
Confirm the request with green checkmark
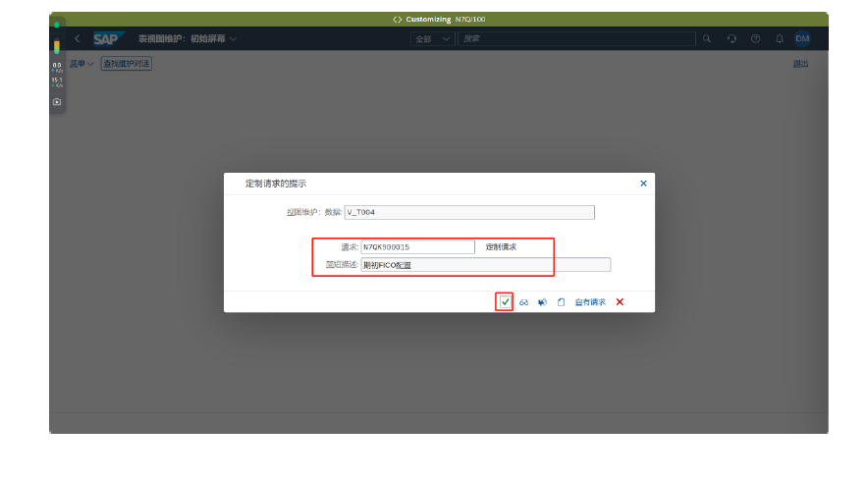click(505, 302)
